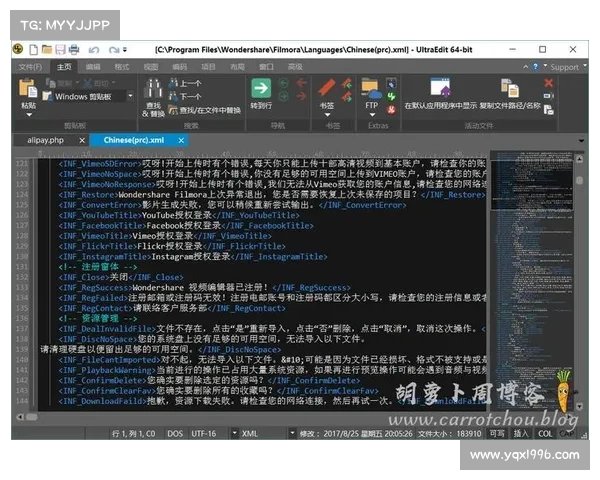Switch to the 格式 ribbon tab
The height and width of the screenshot is (480, 600).
pyautogui.click(x=122, y=67)
